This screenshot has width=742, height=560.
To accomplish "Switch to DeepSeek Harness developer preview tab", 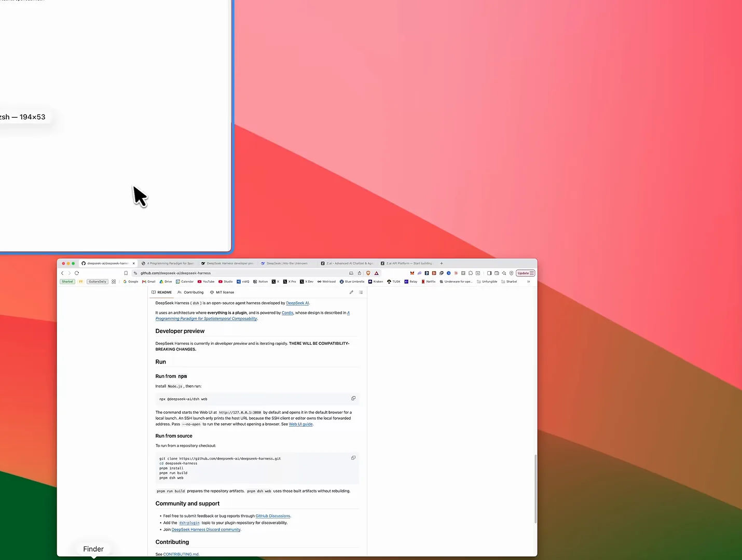I will (x=228, y=263).
